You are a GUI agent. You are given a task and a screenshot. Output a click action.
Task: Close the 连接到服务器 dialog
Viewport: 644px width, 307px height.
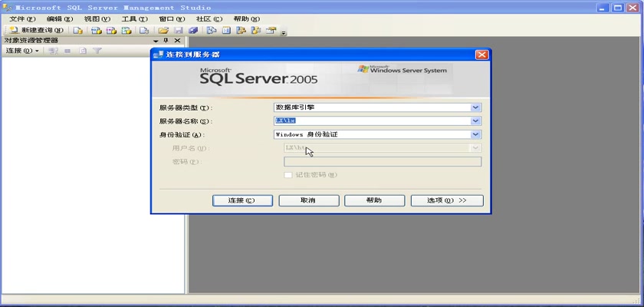point(481,54)
